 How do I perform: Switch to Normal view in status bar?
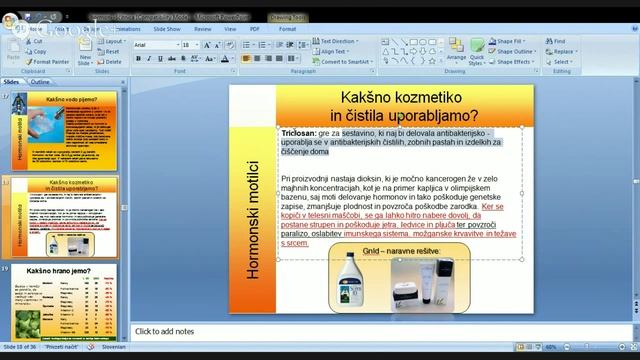point(520,347)
